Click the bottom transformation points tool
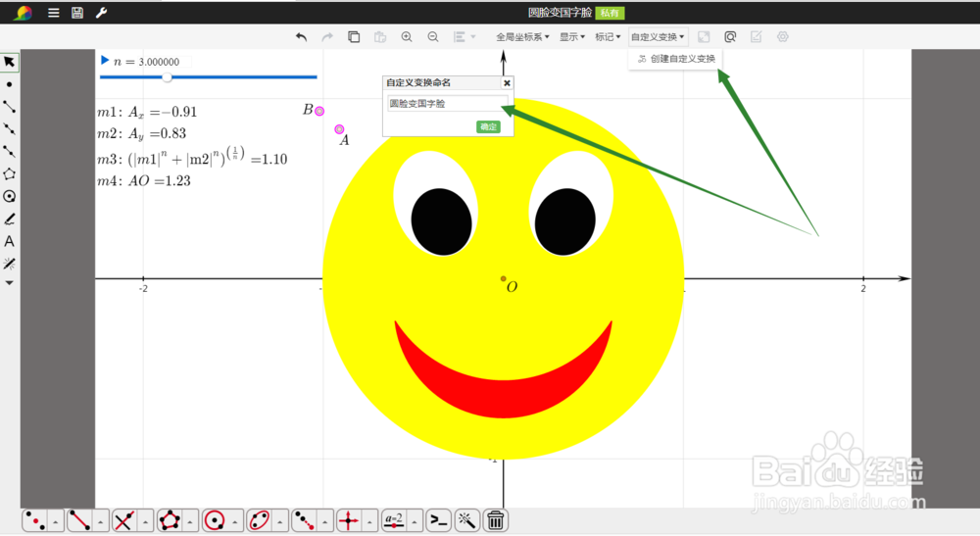This screenshot has width=980, height=536. (305, 520)
